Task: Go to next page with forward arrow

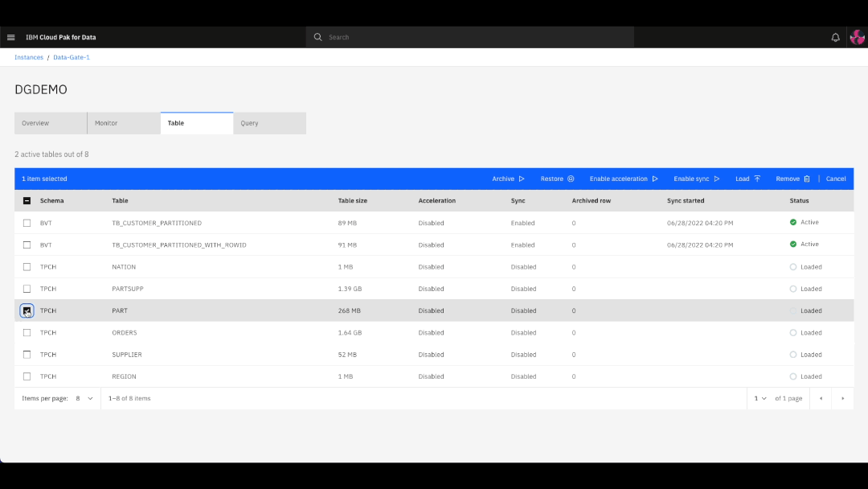Action: (x=842, y=398)
